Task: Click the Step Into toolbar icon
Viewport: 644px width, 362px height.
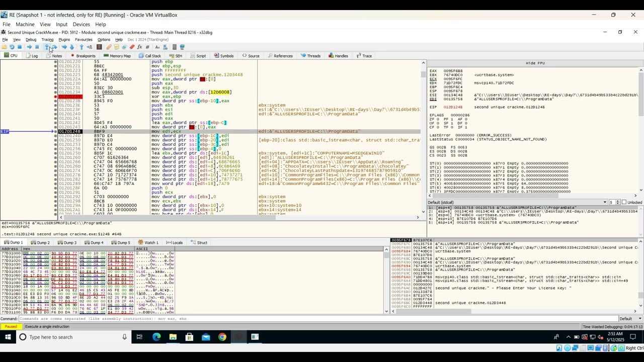Action: tap(47, 47)
